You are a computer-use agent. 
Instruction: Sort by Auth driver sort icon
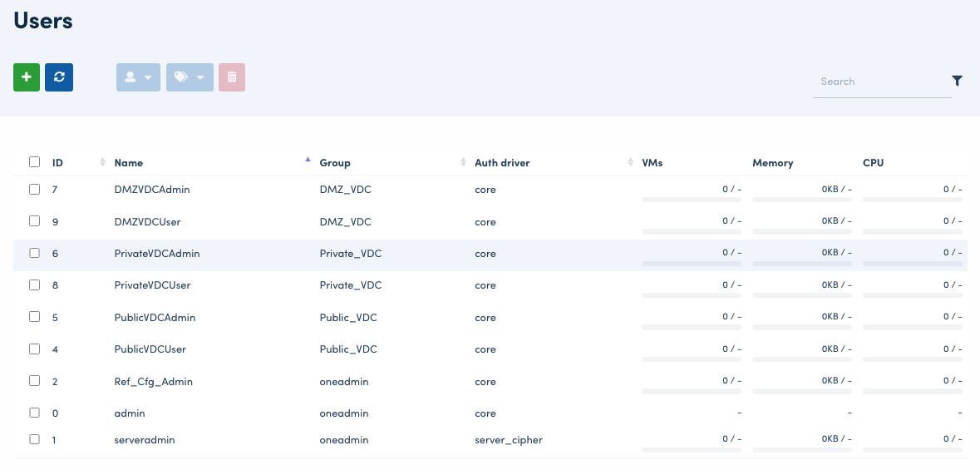click(630, 162)
